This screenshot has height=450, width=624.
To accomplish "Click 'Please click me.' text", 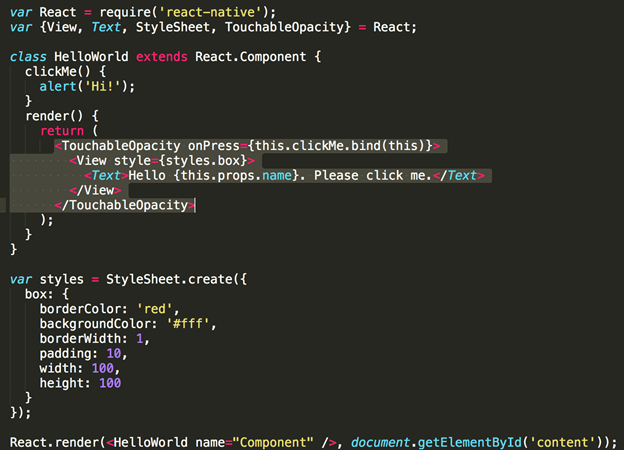I will click(x=373, y=175).
